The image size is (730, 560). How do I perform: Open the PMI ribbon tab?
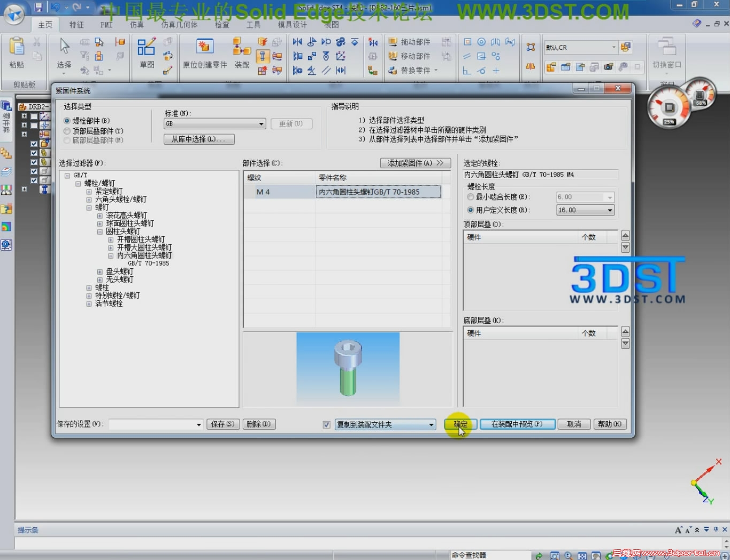[x=106, y=25]
